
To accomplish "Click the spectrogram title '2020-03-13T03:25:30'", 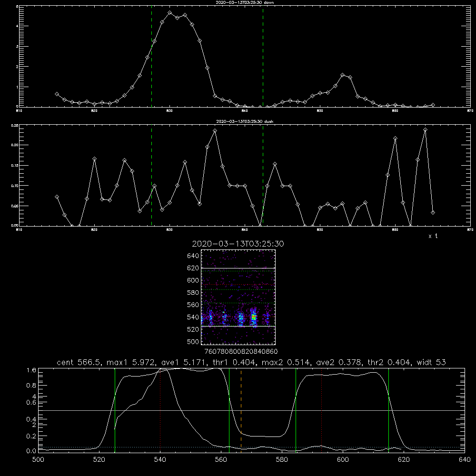I will point(238,244).
